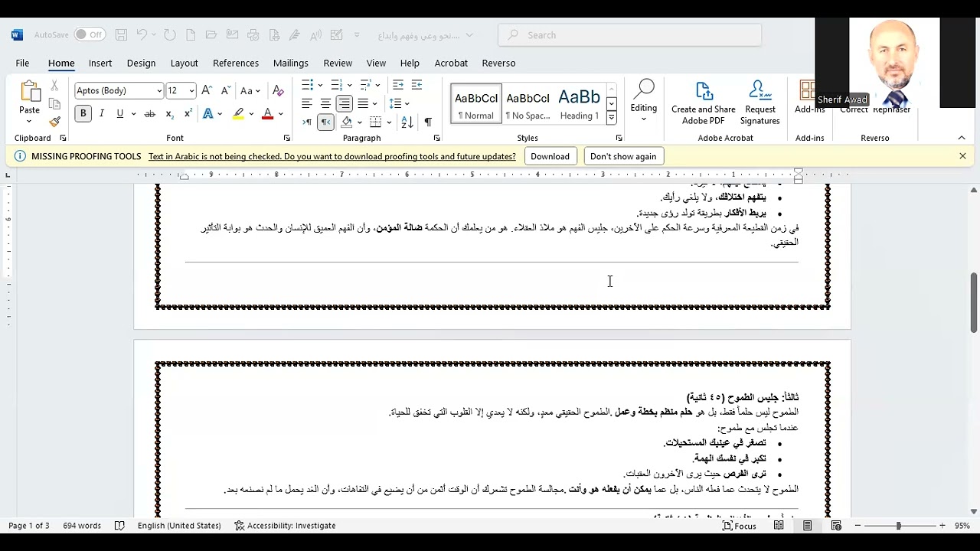This screenshot has height=551, width=980.
Task: Open spelling check icon in status bar
Action: 119,526
